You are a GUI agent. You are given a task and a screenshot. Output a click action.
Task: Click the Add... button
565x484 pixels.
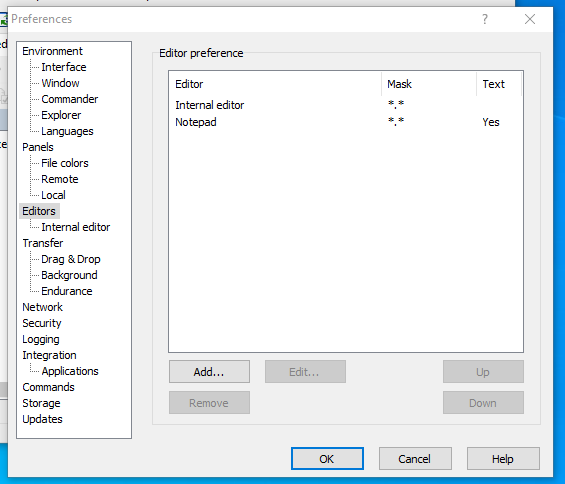tap(209, 372)
